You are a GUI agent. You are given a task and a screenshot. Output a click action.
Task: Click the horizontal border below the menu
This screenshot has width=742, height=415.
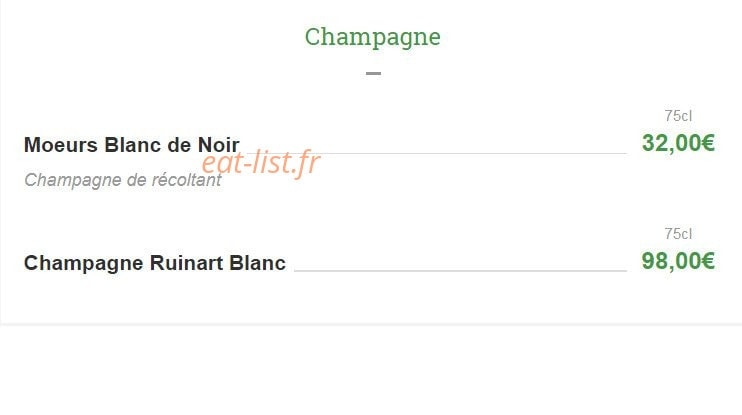coord(371,324)
